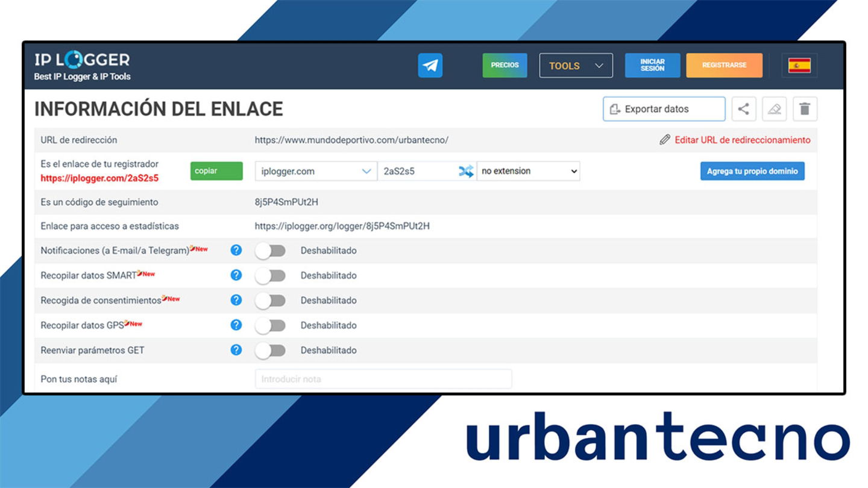The height and width of the screenshot is (488, 868).
Task: Click Best IP Logger & IP Tools tagline
Action: click(x=82, y=77)
